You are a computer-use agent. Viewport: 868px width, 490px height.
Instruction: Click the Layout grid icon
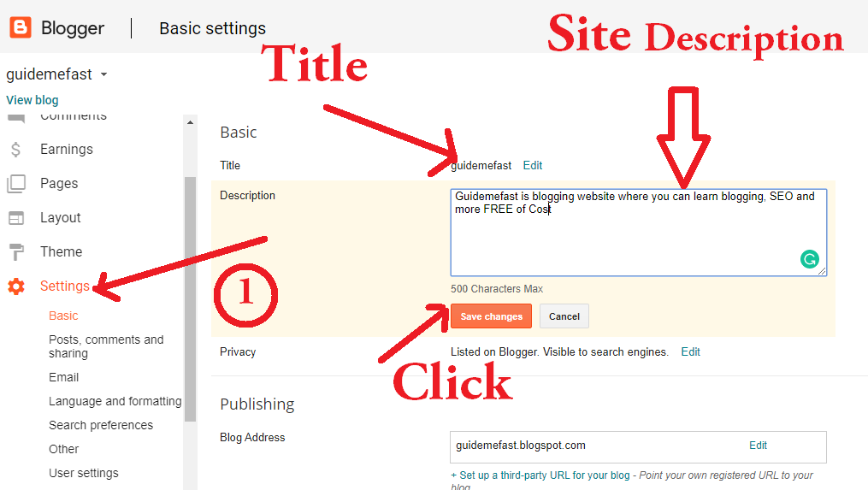[x=16, y=218]
